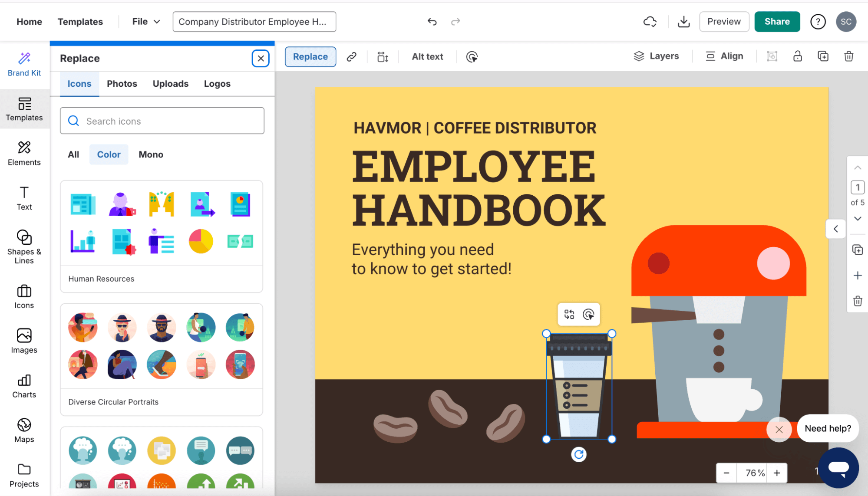This screenshot has width=868, height=496.
Task: Open the File menu dropdown
Action: 145,21
